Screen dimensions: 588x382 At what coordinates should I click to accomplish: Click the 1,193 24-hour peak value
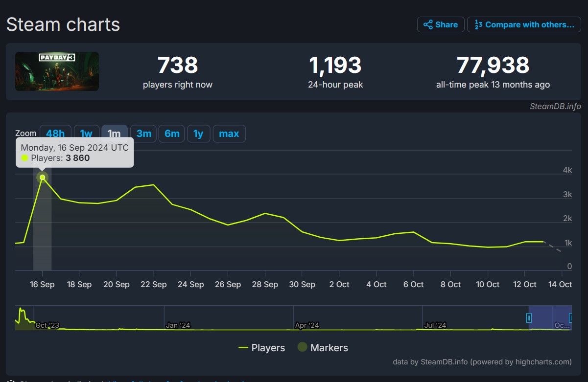click(335, 65)
